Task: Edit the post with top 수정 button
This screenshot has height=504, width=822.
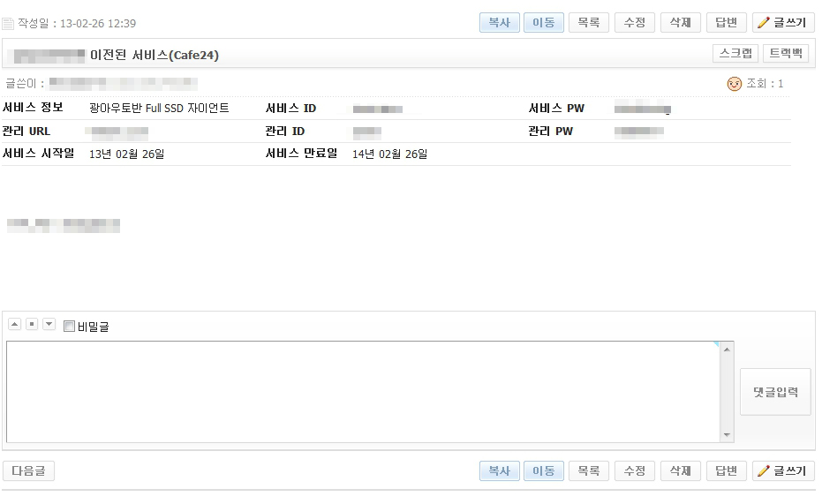Action: tap(634, 23)
